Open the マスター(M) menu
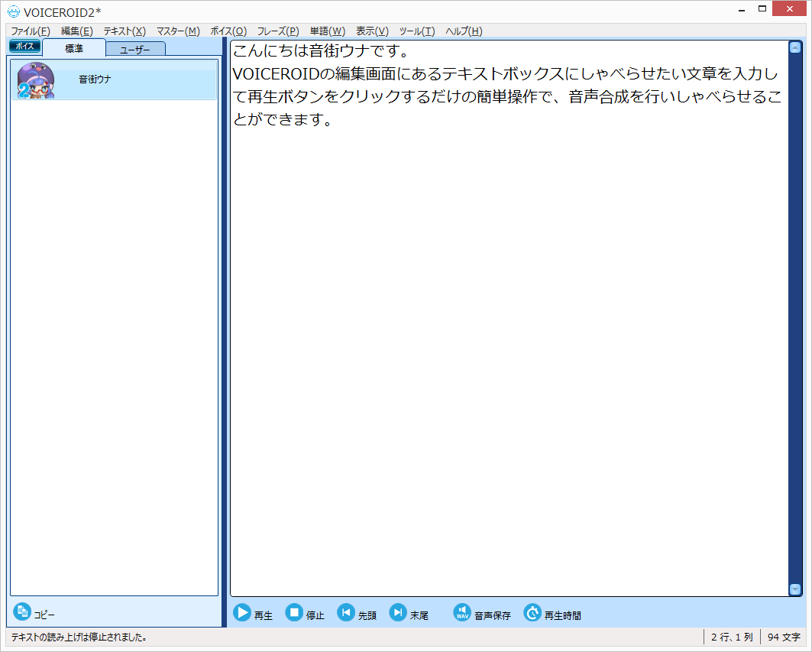Viewport: 812px width, 652px height. pos(178,31)
